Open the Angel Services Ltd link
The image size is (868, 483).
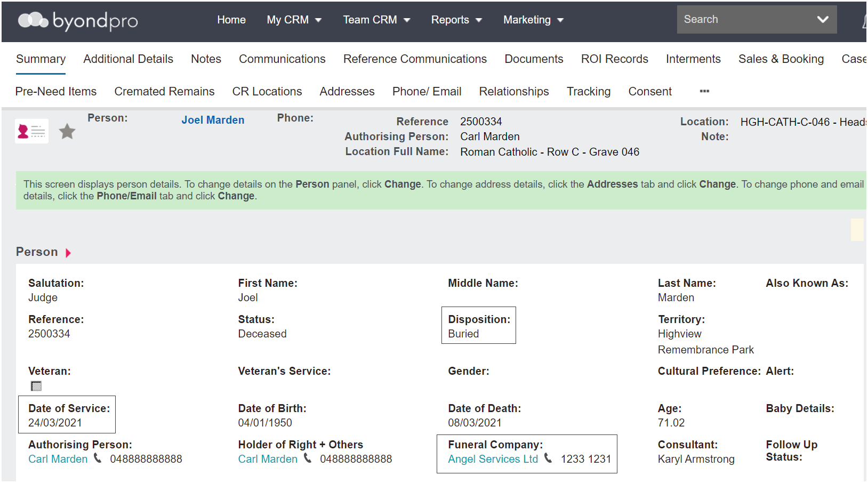(x=493, y=459)
